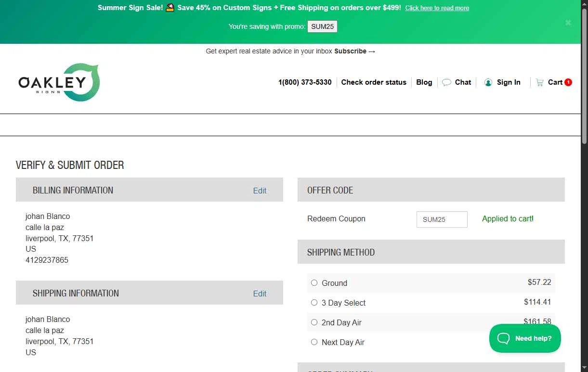The width and height of the screenshot is (588, 372).
Task: Select 3 Day Select shipping
Action: click(314, 303)
